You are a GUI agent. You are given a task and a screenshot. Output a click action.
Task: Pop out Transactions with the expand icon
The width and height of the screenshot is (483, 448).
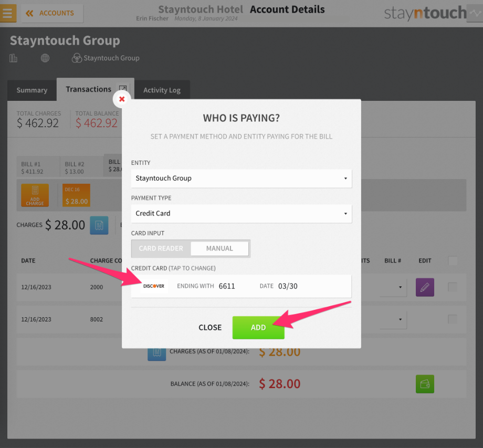click(123, 88)
